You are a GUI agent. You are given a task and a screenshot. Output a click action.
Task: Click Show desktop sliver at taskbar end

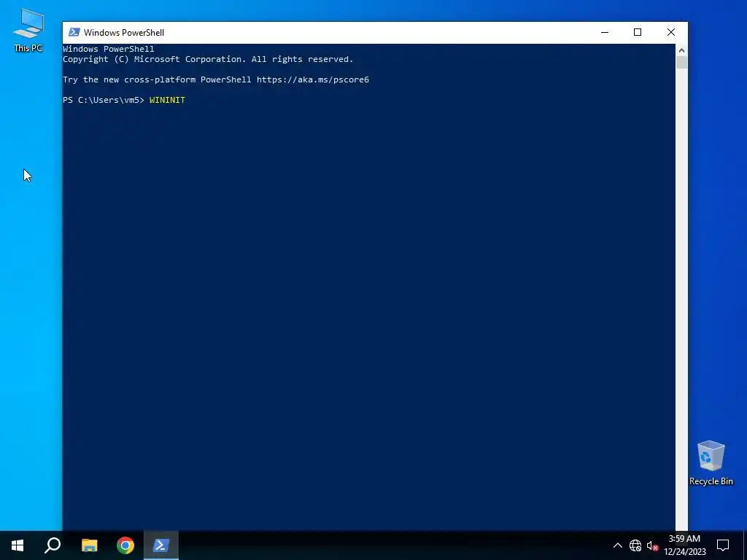coord(745,545)
